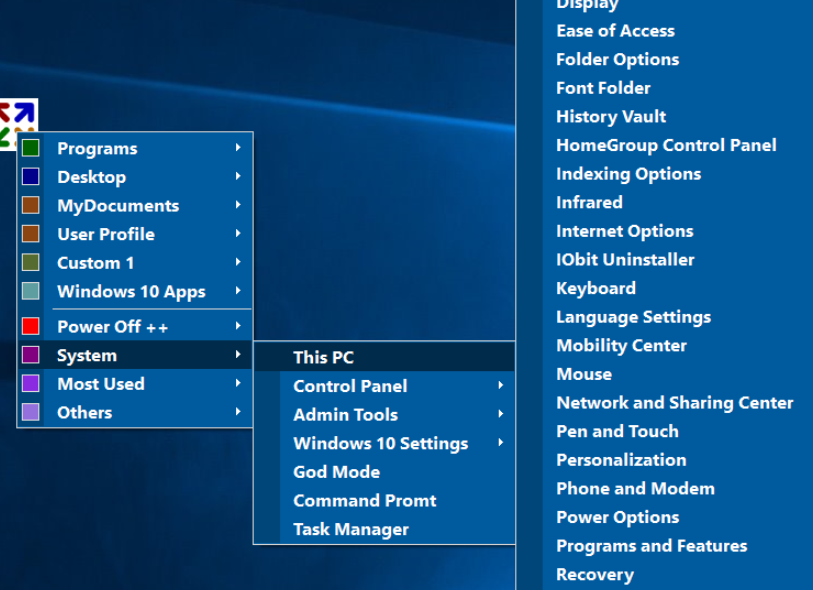Image resolution: width=813 pixels, height=590 pixels.
Task: Choose User Profile in the menu
Action: [135, 234]
